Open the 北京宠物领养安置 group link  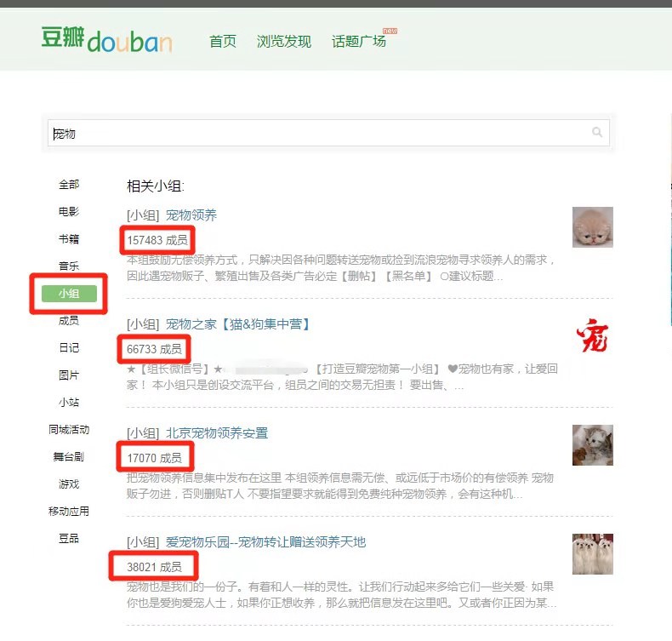click(217, 433)
